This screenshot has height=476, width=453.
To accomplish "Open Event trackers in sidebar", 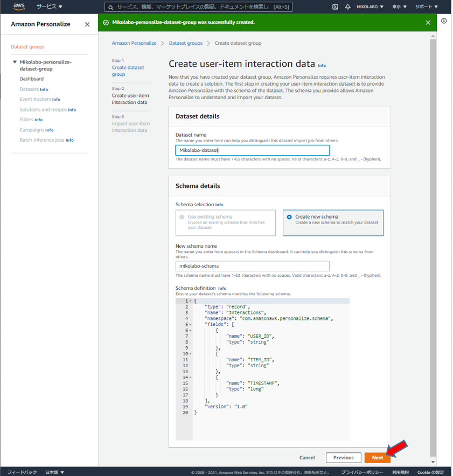I will pyautogui.click(x=35, y=99).
